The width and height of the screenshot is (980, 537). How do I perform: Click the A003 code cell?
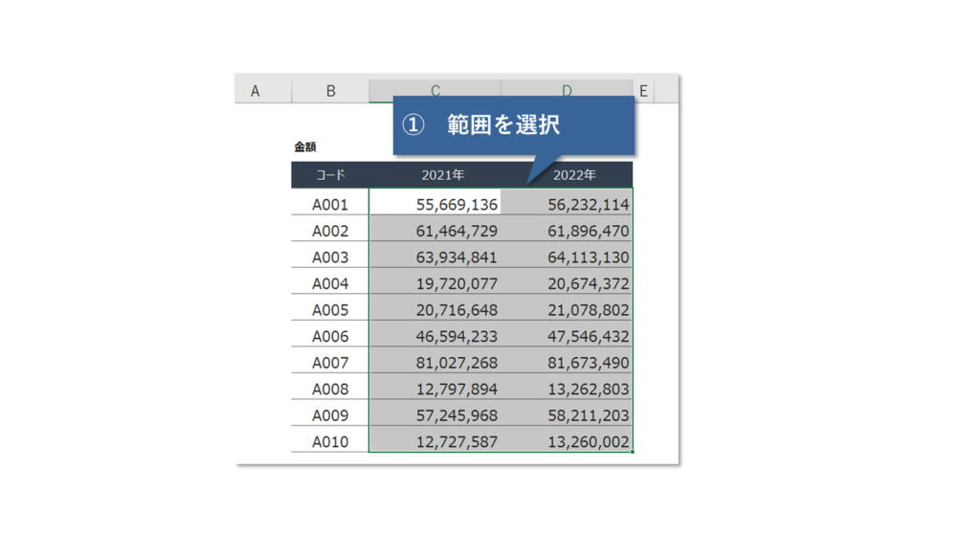(330, 257)
